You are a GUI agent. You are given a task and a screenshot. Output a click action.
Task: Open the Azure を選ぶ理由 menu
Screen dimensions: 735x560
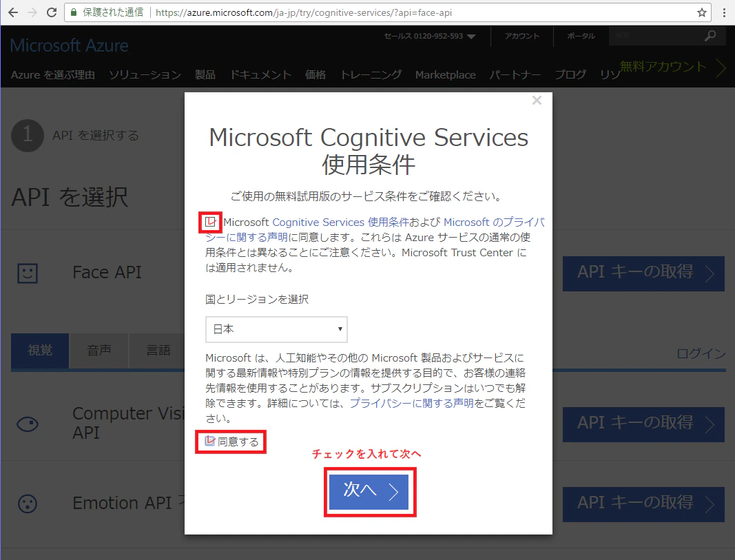52,75
